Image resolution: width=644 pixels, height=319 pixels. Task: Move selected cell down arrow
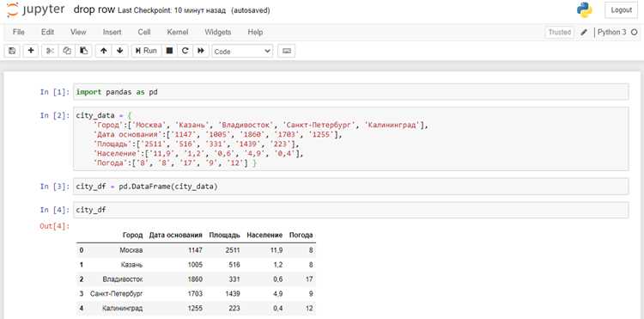[x=120, y=51]
